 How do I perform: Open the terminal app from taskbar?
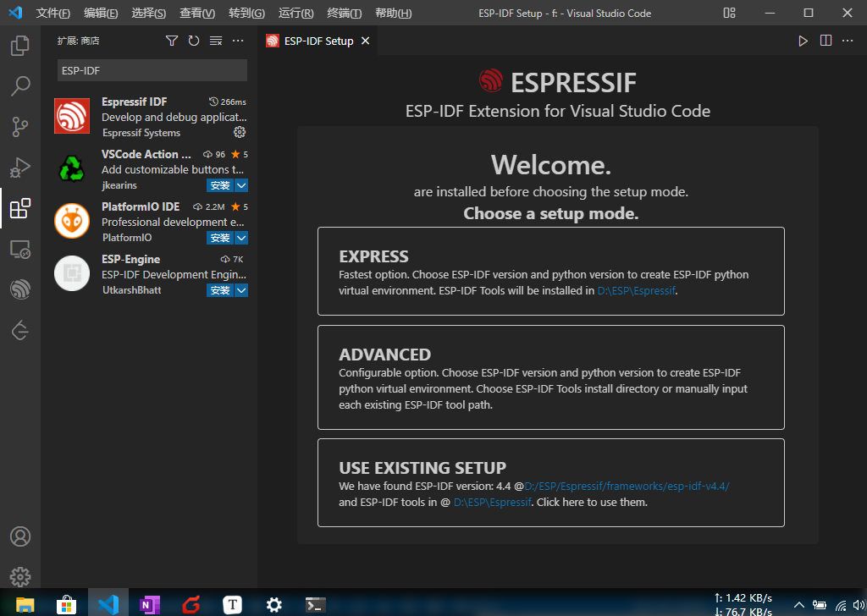point(315,604)
